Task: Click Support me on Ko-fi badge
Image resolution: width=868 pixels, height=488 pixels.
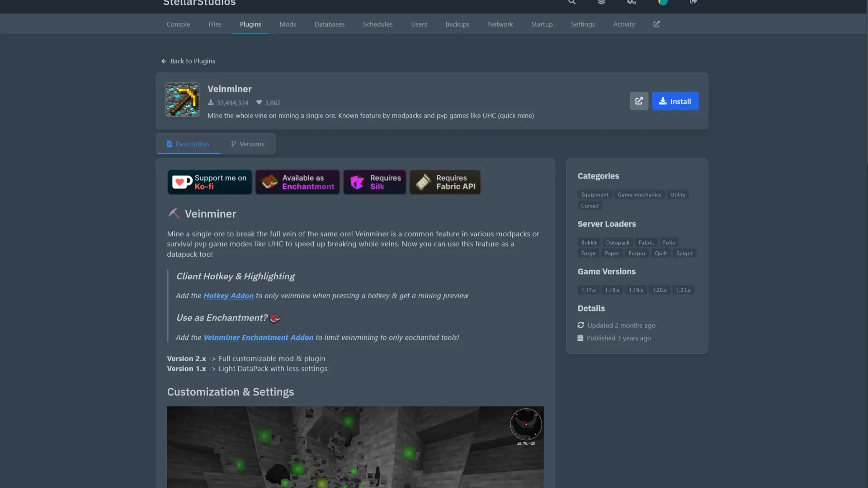Action: point(210,182)
